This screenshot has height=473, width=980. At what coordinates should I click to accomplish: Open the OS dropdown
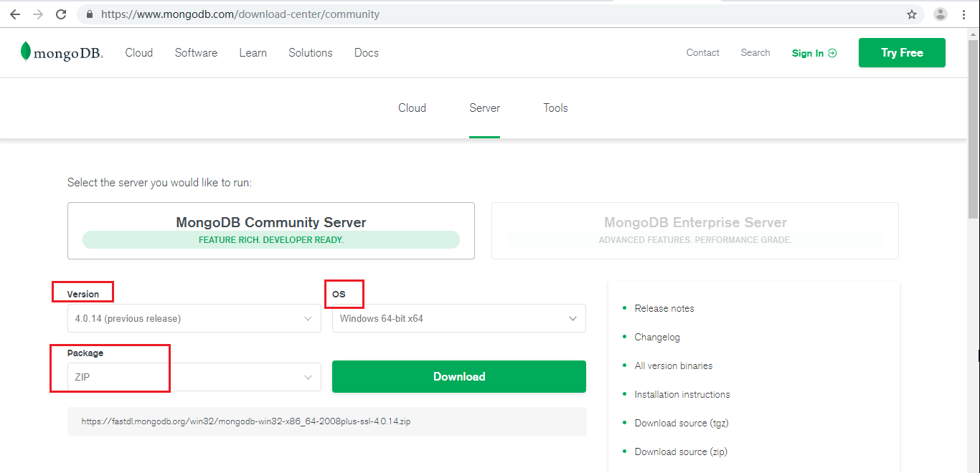point(458,317)
